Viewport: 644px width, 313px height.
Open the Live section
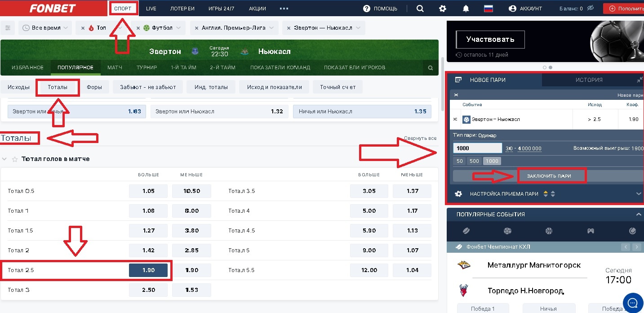click(x=151, y=9)
